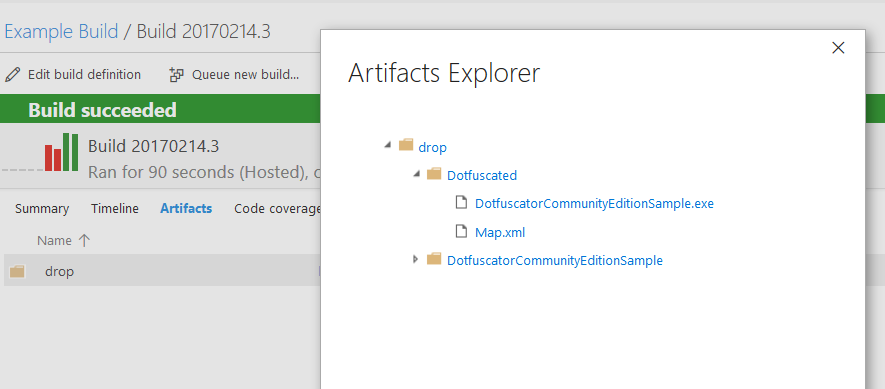885x389 pixels.
Task: Click Queue new build button
Action: coord(234,75)
